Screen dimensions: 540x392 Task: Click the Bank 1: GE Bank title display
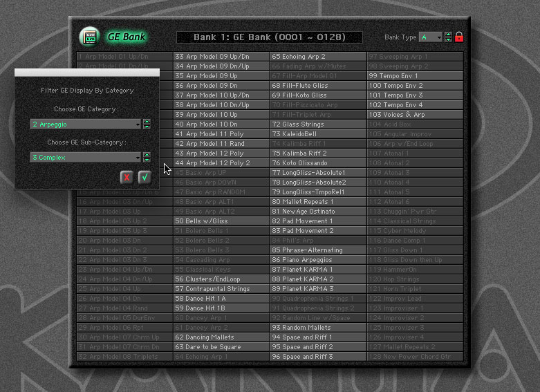(269, 37)
